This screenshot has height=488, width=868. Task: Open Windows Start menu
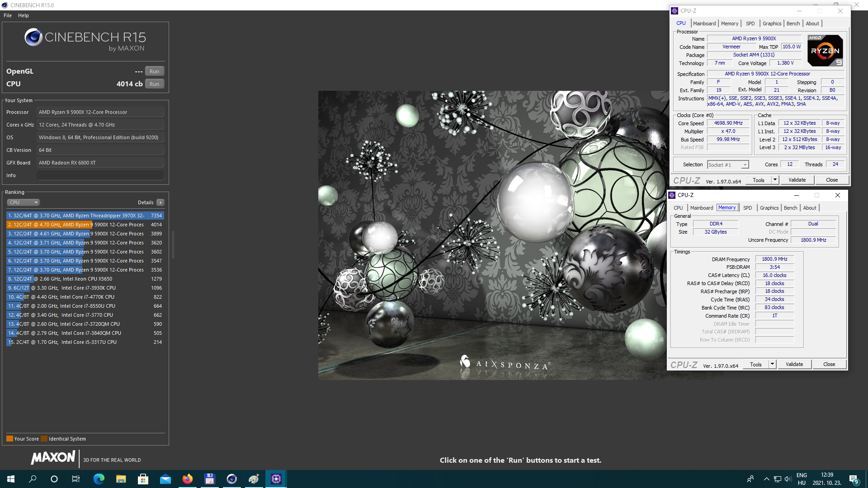(x=11, y=479)
